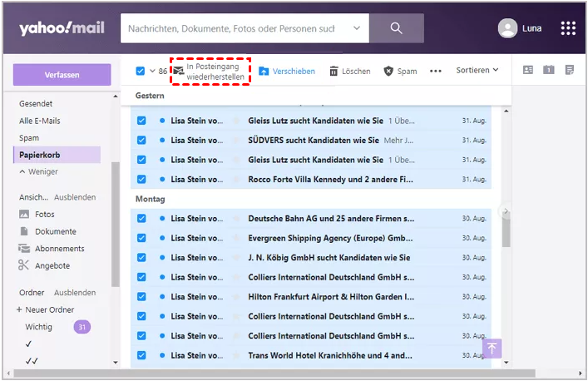Screen dimensions: 588x381
Task: Hide the Ansichten section
Action: click(75, 197)
